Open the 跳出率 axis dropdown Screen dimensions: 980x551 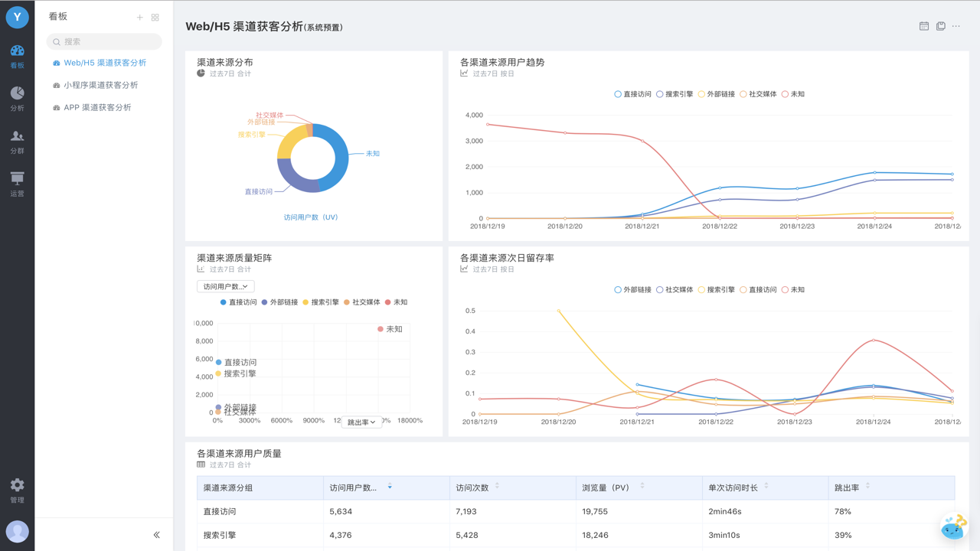coord(361,422)
